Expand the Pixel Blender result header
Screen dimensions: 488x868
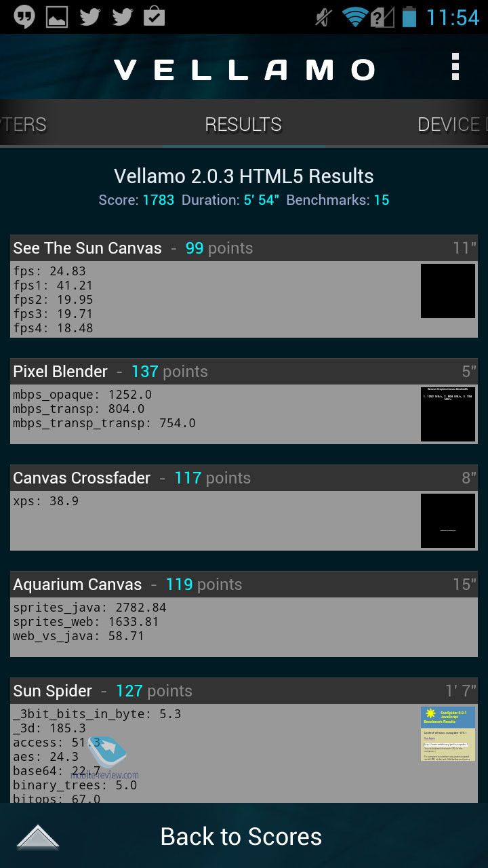pos(244,372)
